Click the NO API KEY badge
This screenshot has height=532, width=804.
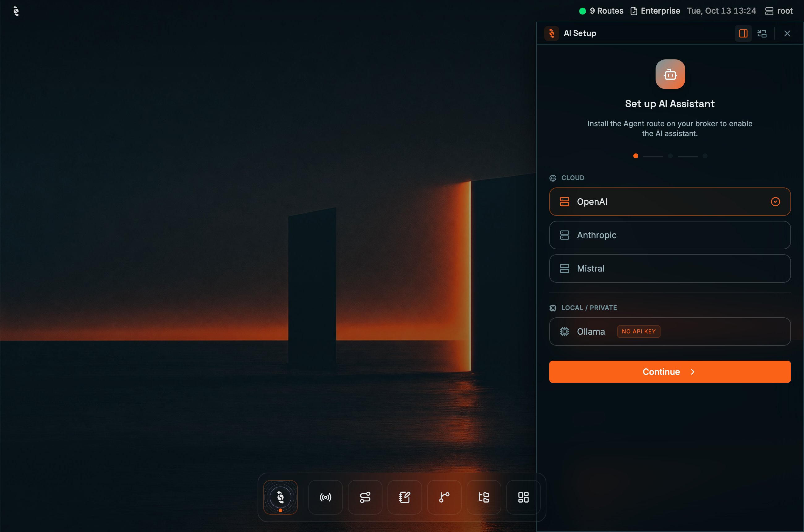pyautogui.click(x=639, y=332)
